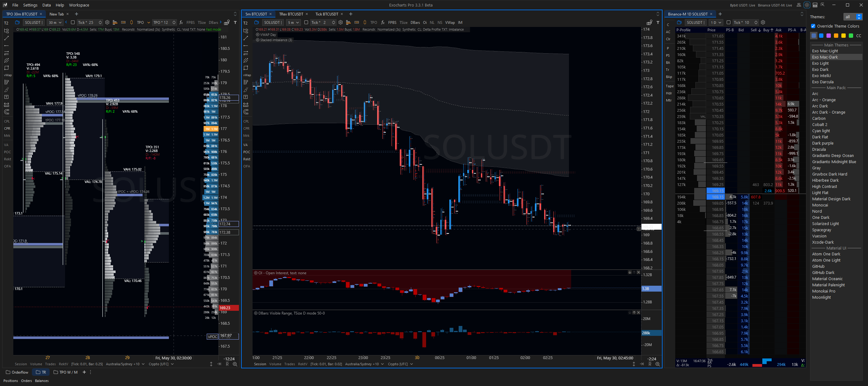This screenshot has height=386, width=868.
Task: Toggle checkbox before Tick 25 in TPO panel
Action: (x=73, y=23)
